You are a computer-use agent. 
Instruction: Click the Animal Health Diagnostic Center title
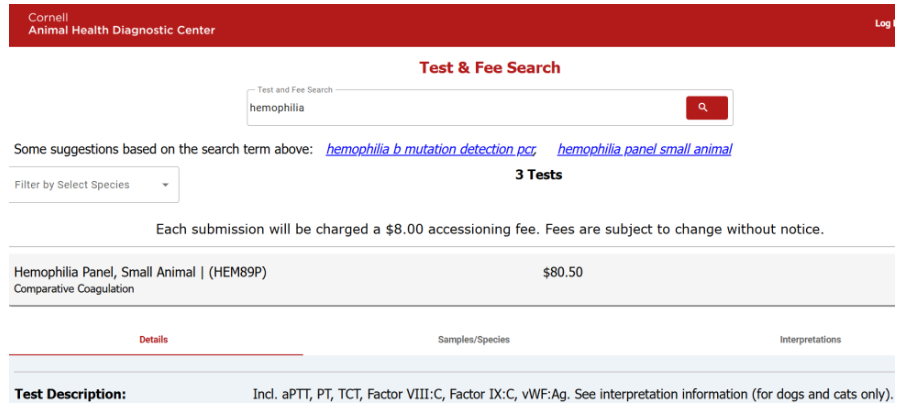[x=121, y=30]
